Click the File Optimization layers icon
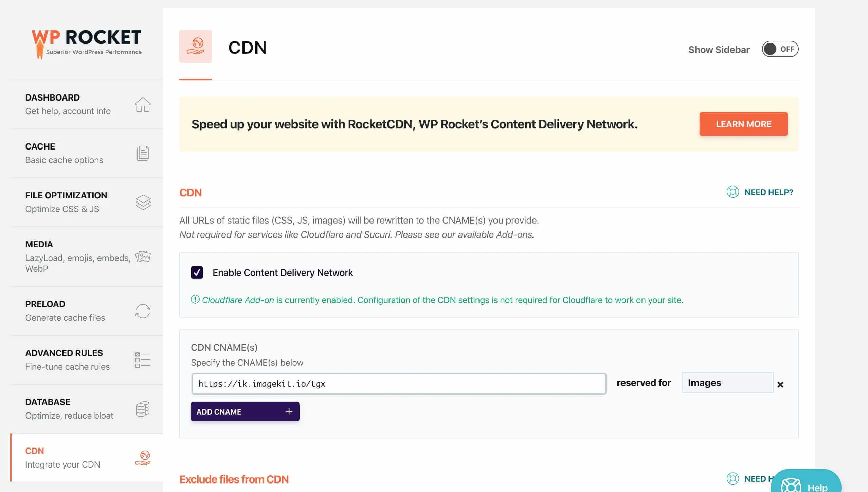Screen dimensions: 868x492 click(143, 202)
